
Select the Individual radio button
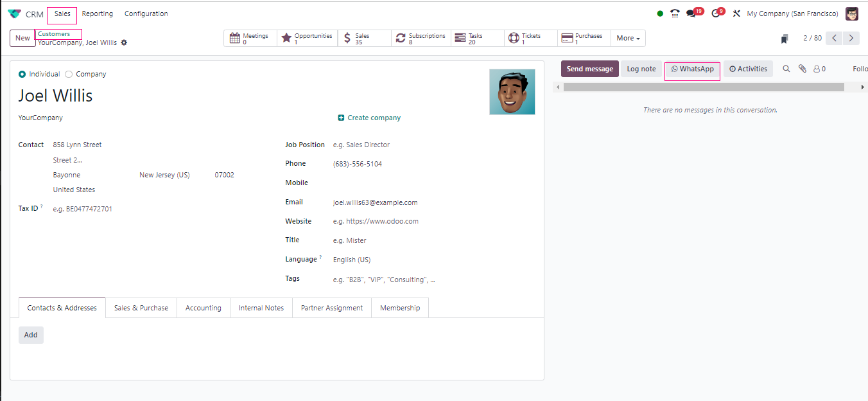pyautogui.click(x=22, y=74)
